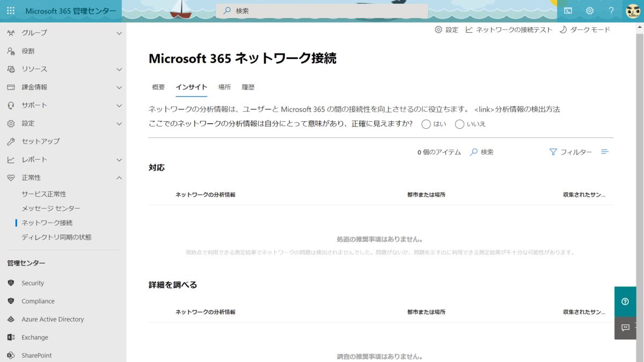Click the セットアップ wrench icon
This screenshot has height=362, width=644.
click(x=11, y=142)
